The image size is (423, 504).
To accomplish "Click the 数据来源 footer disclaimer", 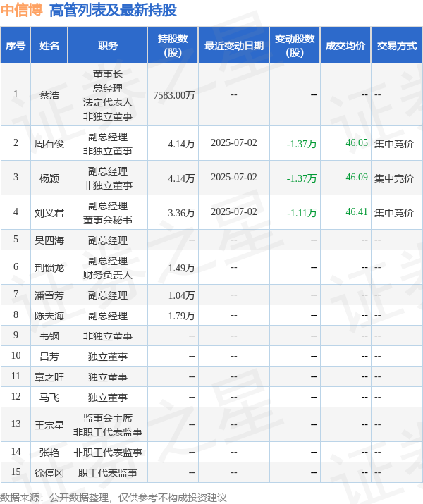I will (x=113, y=498).
